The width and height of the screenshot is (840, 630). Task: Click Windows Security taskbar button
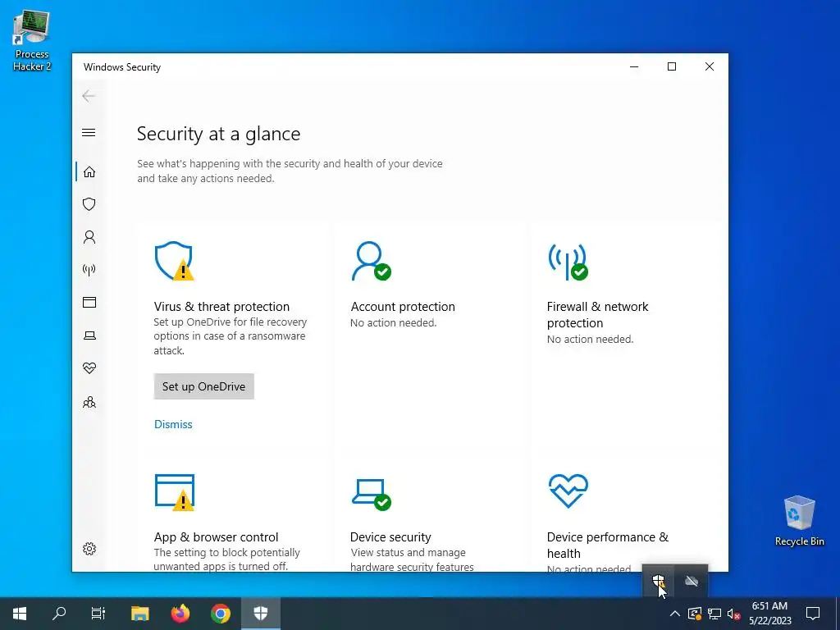tap(261, 614)
